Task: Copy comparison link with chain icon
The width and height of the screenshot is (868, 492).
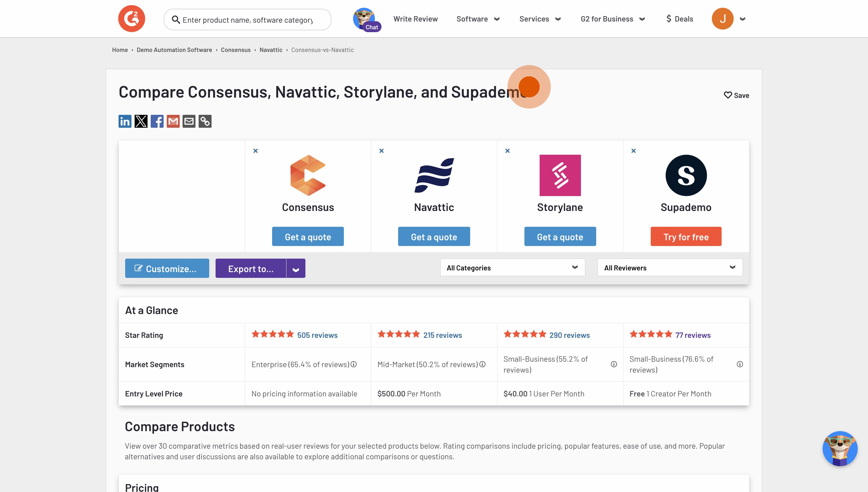Action: click(x=205, y=121)
